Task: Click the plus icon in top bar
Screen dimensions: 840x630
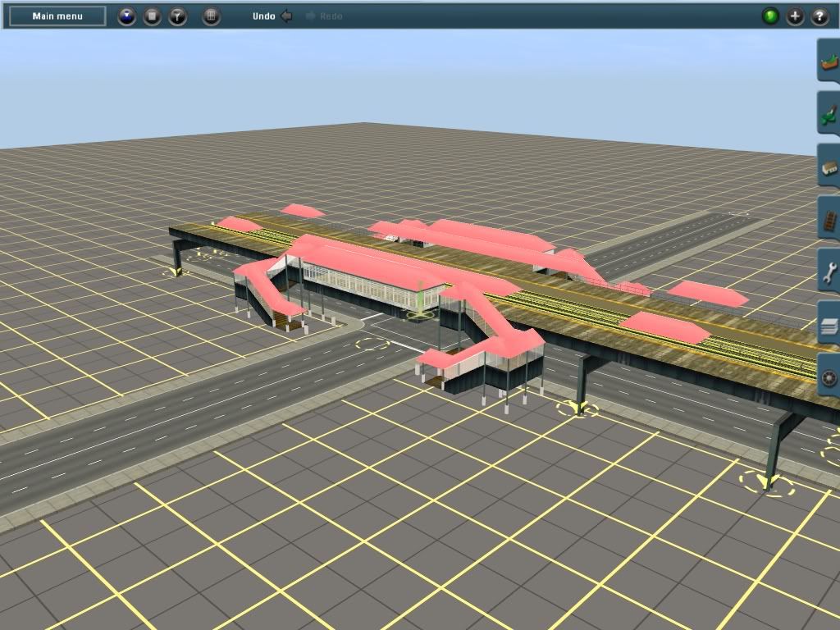Action: [x=795, y=16]
